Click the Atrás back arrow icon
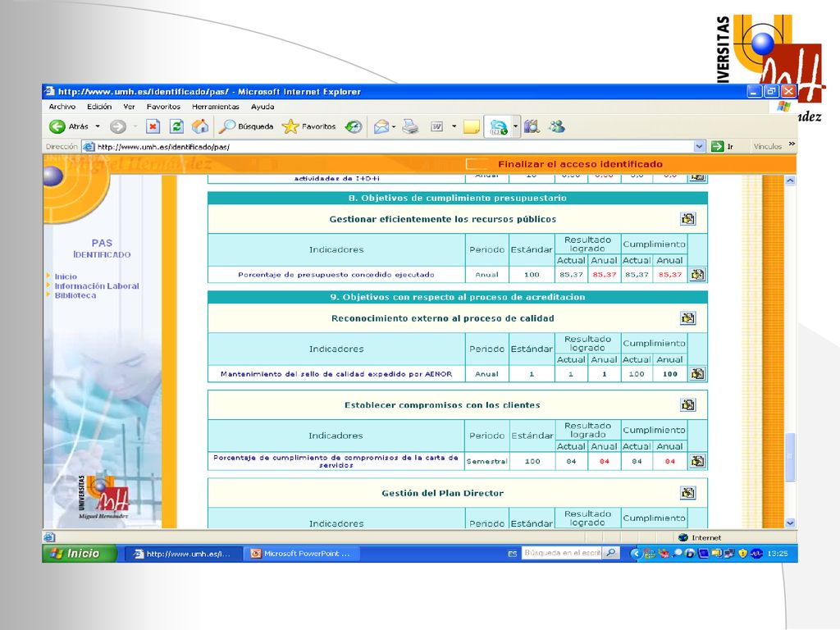Image resolution: width=840 pixels, height=630 pixels. pyautogui.click(x=57, y=126)
